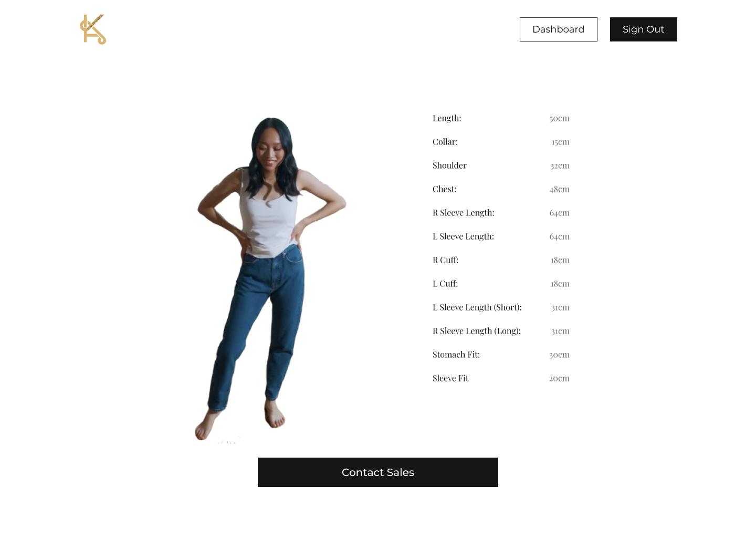756x538 pixels.
Task: Click the L Cuff 18cm value
Action: coord(560,284)
